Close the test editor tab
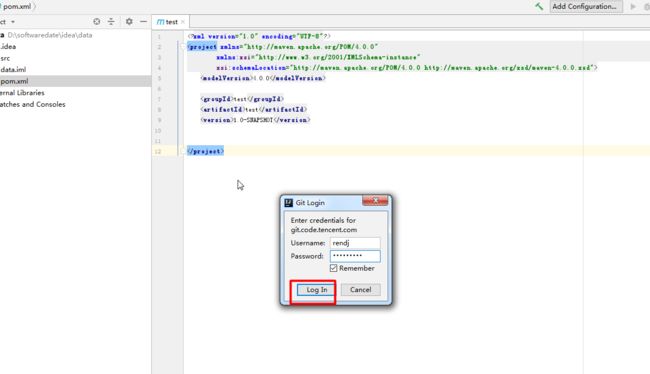This screenshot has width=650, height=374. click(x=182, y=22)
